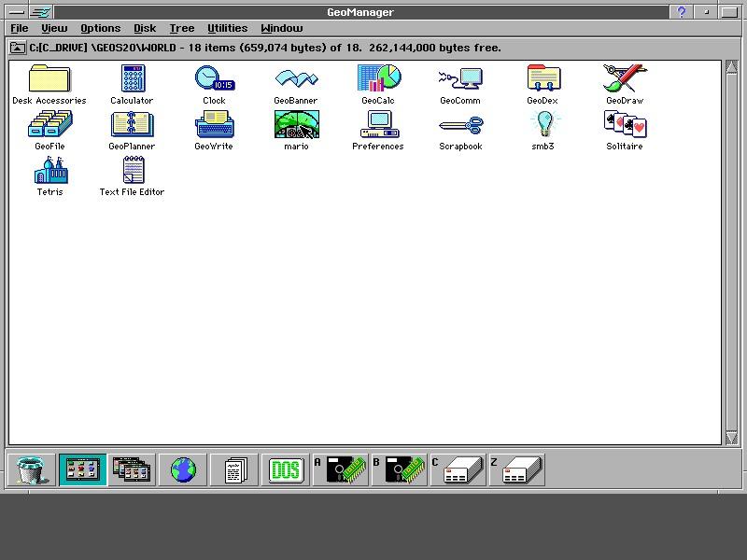The height and width of the screenshot is (560, 747).
Task: Click the wastebasket trash can button
Action: tap(32, 470)
